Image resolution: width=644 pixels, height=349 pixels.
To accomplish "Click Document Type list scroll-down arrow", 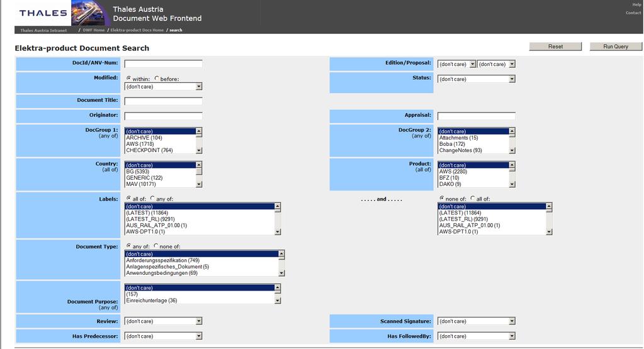I will (281, 273).
